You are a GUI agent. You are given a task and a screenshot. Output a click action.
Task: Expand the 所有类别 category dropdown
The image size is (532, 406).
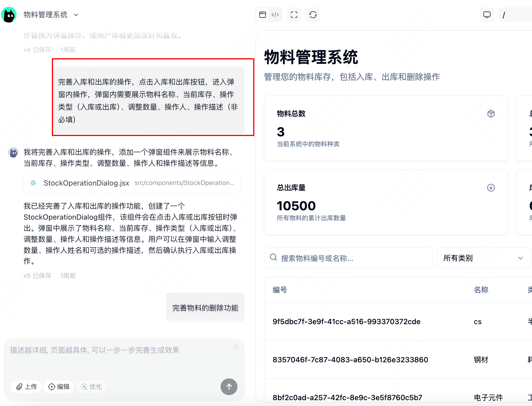[x=483, y=258]
